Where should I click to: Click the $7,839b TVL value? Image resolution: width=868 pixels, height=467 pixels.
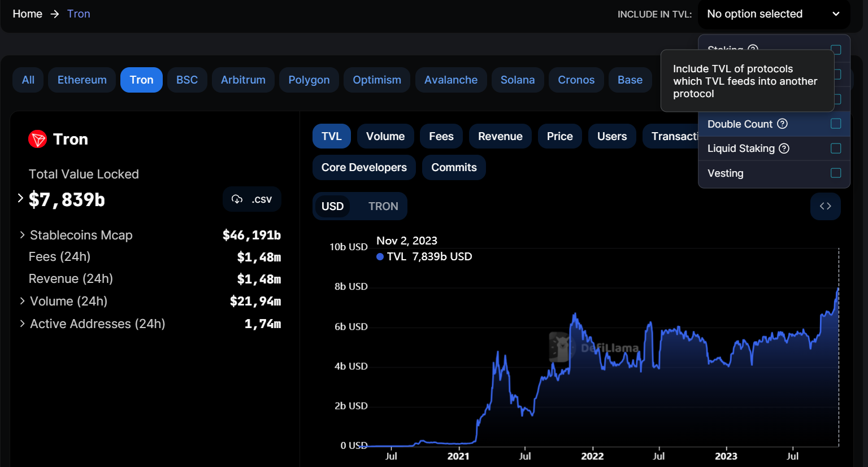[67, 200]
